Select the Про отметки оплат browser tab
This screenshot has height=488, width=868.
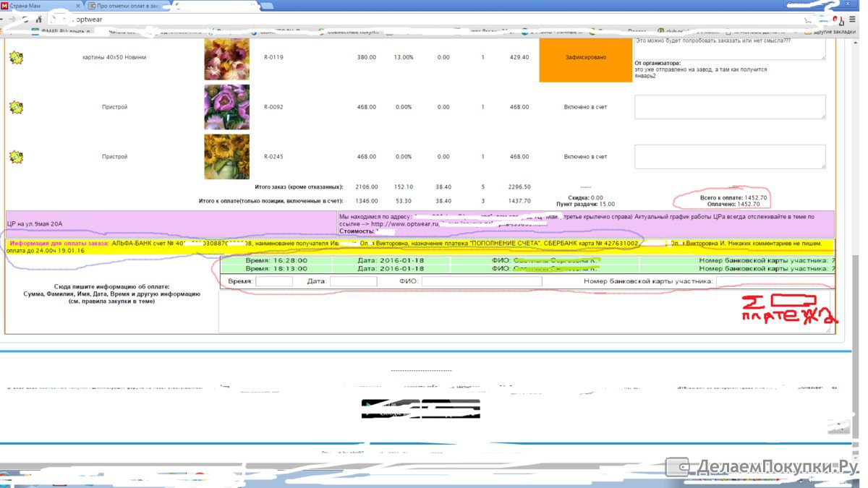tap(127, 6)
